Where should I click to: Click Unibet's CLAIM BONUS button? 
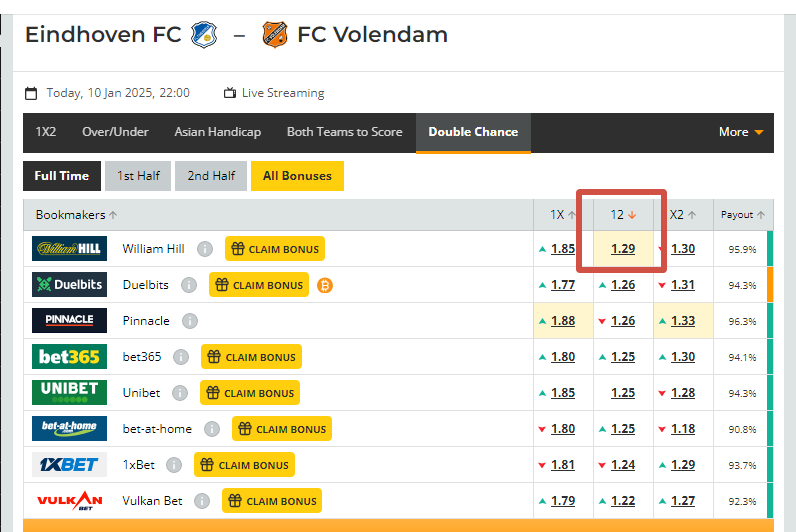(x=250, y=393)
